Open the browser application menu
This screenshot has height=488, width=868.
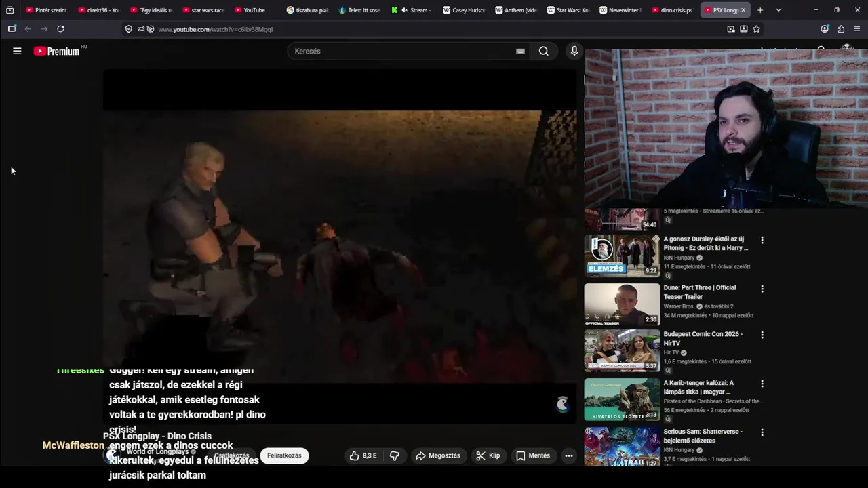(857, 29)
